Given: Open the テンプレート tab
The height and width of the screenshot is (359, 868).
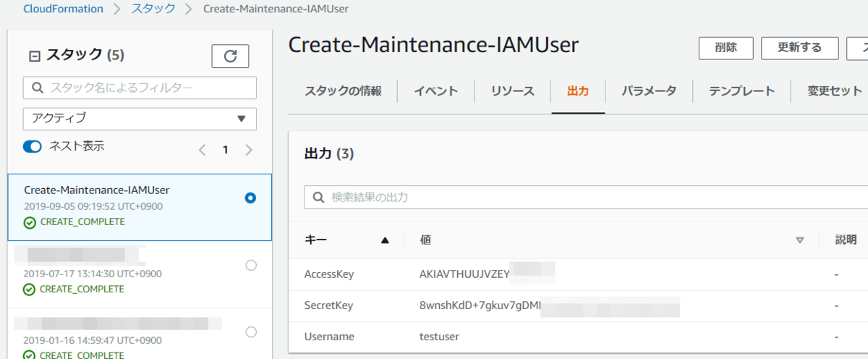Looking at the screenshot, I should [742, 91].
